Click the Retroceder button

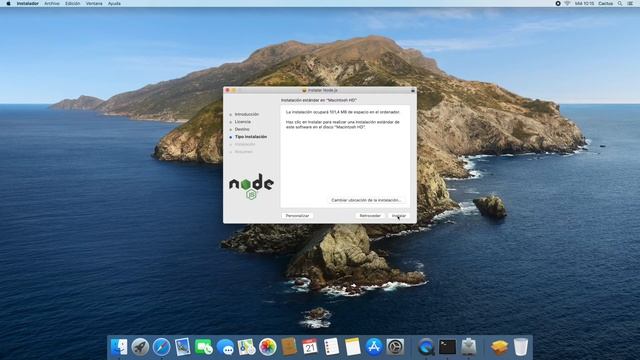(x=370, y=216)
